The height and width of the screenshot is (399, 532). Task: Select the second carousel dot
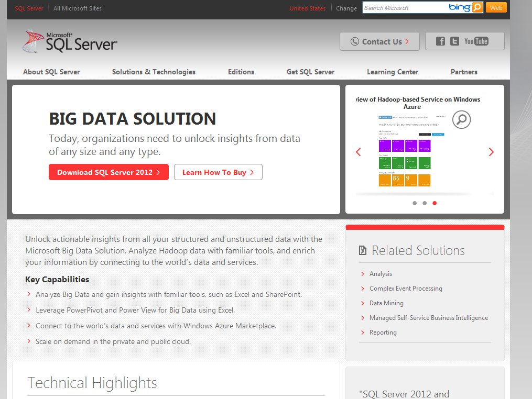point(425,203)
